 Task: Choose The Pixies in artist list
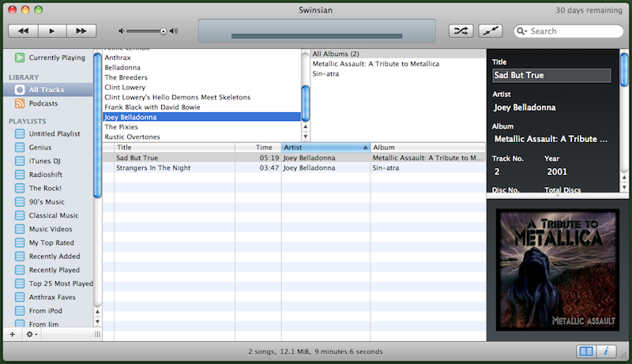pyautogui.click(x=122, y=126)
